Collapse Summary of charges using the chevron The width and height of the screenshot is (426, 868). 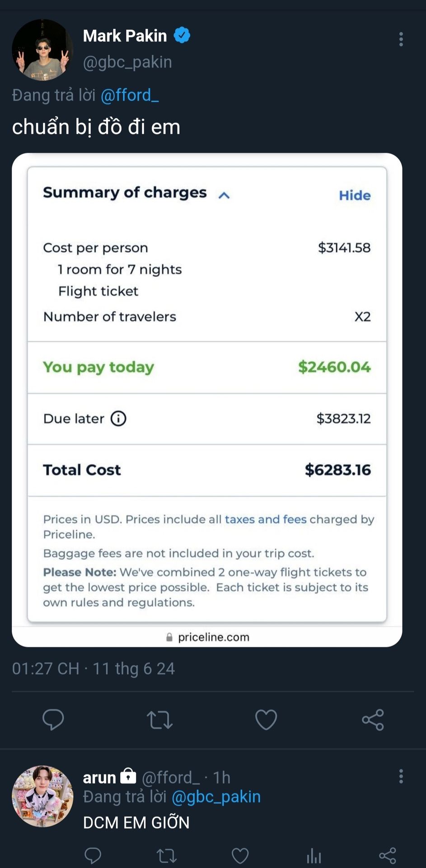[224, 195]
